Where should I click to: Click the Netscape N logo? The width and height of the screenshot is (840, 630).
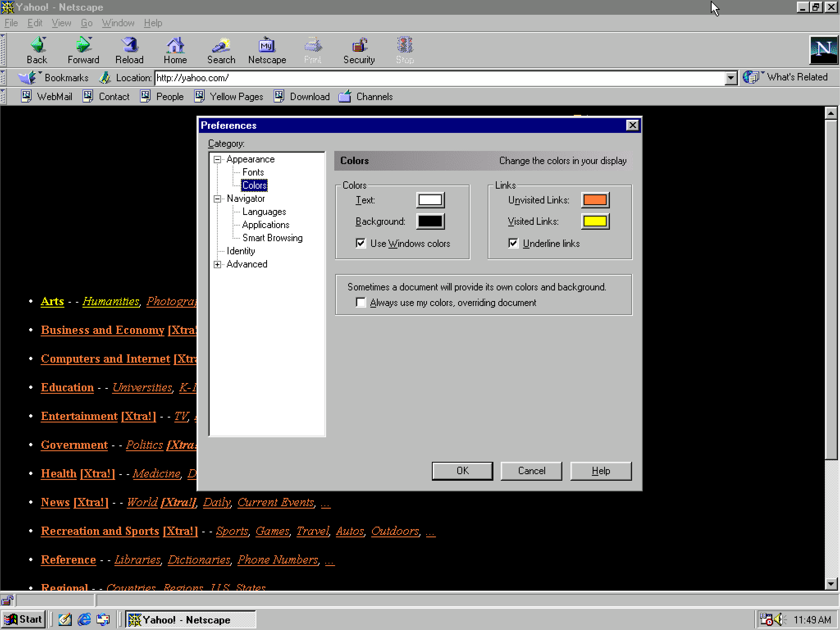pos(824,50)
